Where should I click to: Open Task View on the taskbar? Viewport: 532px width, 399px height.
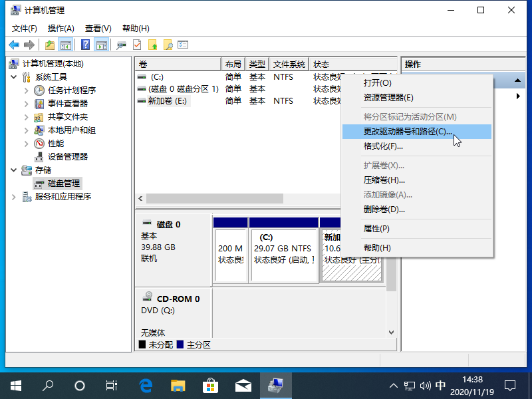pos(112,385)
